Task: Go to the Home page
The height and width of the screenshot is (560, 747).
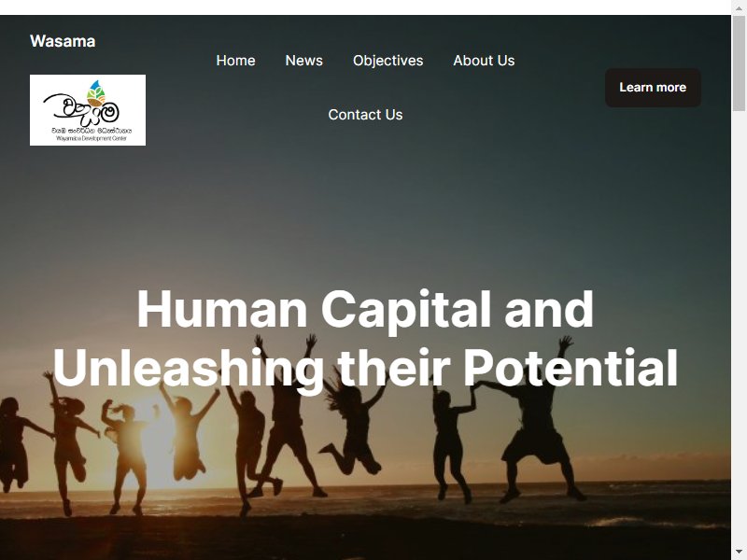Action: pyautogui.click(x=235, y=61)
